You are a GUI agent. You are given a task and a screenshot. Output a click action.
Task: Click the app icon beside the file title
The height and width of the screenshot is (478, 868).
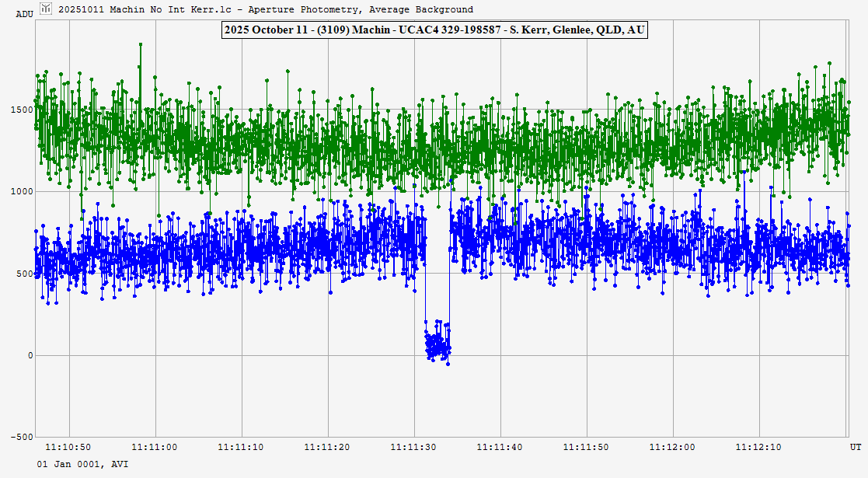[x=46, y=9]
